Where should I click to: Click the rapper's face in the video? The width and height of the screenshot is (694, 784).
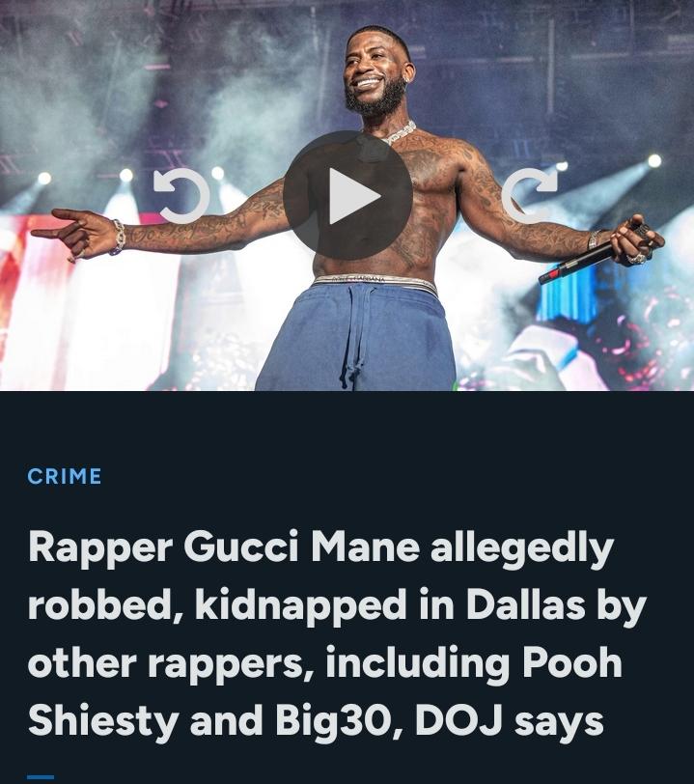(x=374, y=75)
